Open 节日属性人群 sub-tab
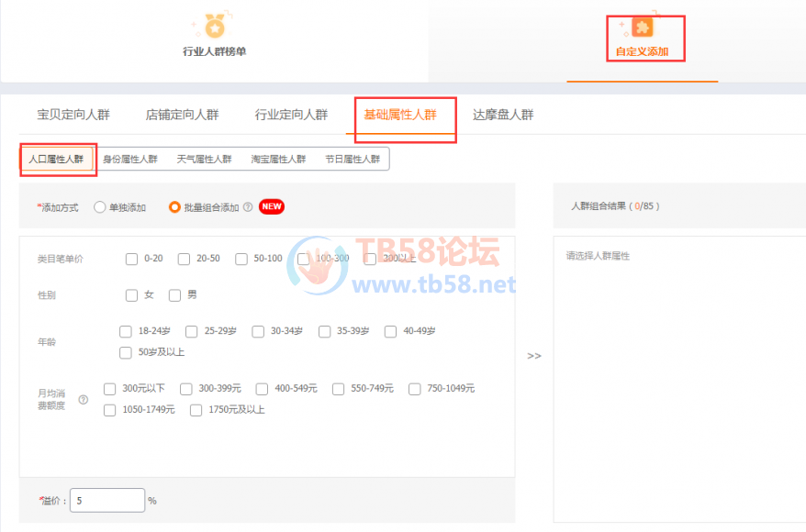 [353, 159]
